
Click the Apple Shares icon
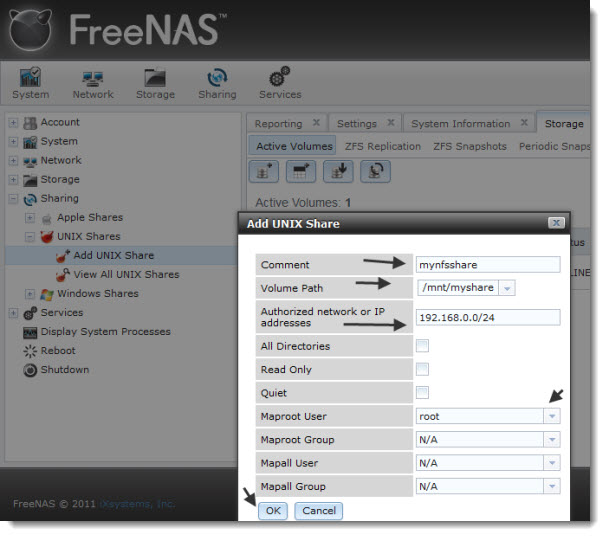(x=47, y=218)
